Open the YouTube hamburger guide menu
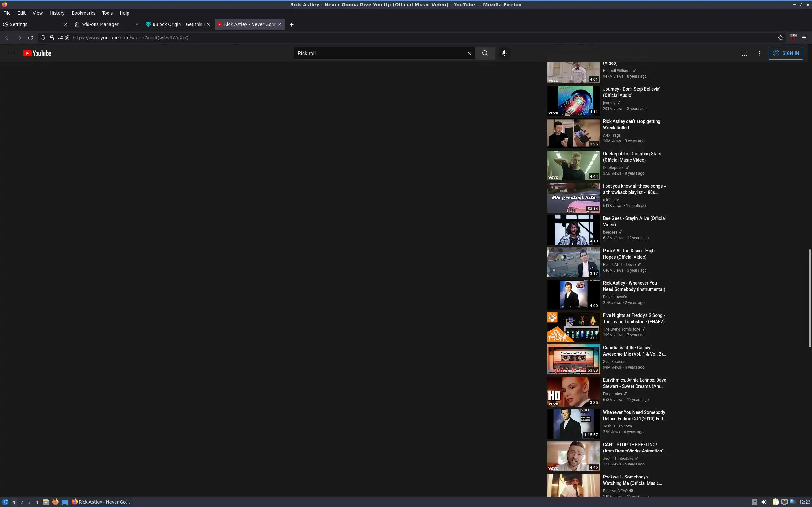 (11, 53)
